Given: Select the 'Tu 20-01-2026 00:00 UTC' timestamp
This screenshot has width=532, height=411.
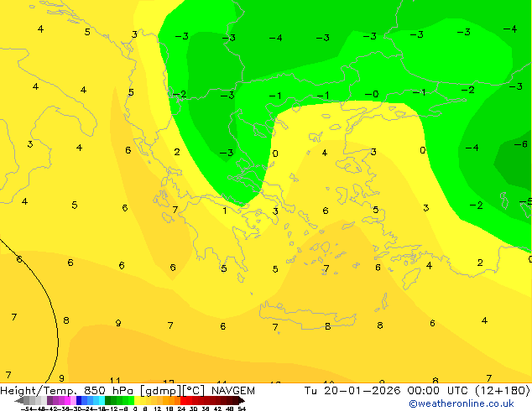Looking at the screenshot, I should (x=386, y=391).
